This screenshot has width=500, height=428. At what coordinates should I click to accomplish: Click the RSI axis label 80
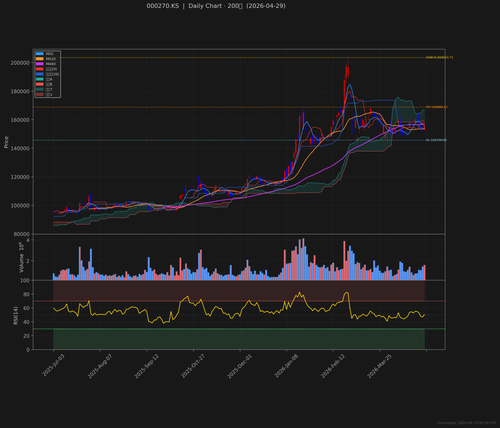point(26,294)
